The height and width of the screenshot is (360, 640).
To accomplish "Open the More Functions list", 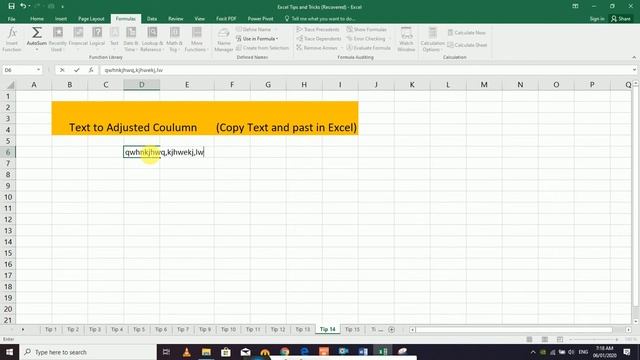I will pyautogui.click(x=196, y=39).
